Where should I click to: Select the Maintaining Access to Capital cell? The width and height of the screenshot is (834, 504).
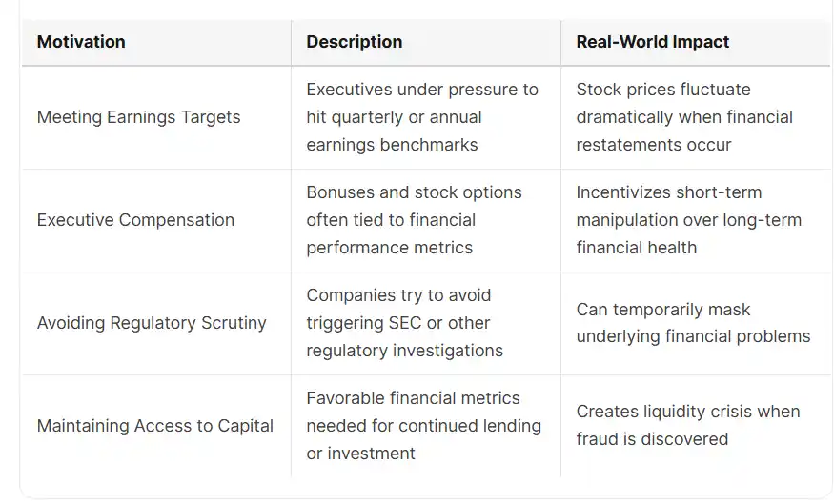coord(154,426)
